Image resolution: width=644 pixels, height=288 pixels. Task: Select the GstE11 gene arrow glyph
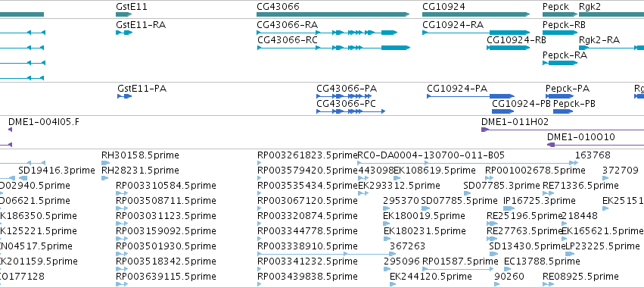tap(123, 14)
